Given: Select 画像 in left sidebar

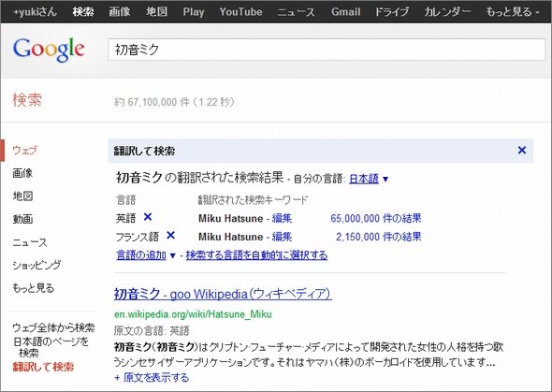Looking at the screenshot, I should tap(22, 173).
